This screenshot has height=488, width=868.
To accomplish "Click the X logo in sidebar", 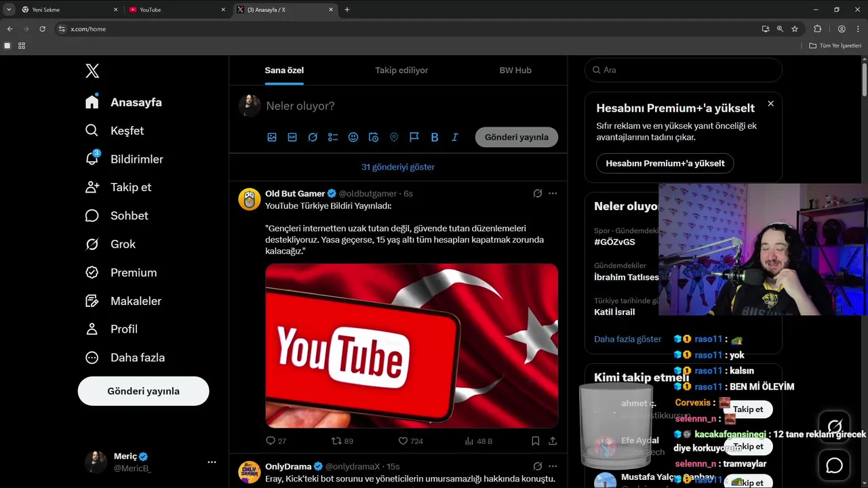I will (x=92, y=70).
